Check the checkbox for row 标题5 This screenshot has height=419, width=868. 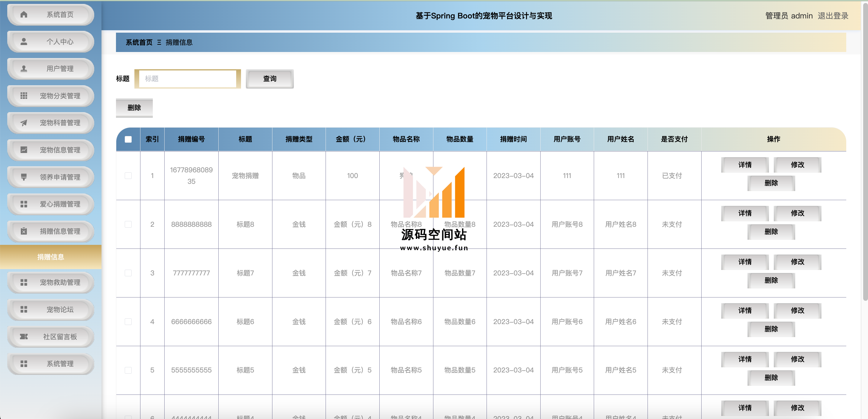tap(128, 370)
